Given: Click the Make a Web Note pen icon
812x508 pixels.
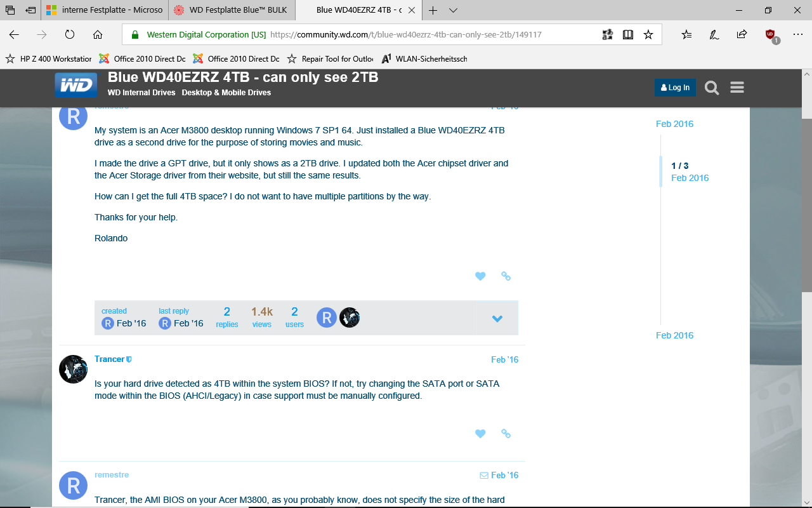Looking at the screenshot, I should (x=714, y=35).
